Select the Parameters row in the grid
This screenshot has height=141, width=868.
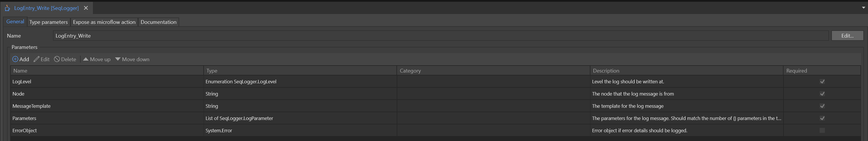tap(24, 118)
